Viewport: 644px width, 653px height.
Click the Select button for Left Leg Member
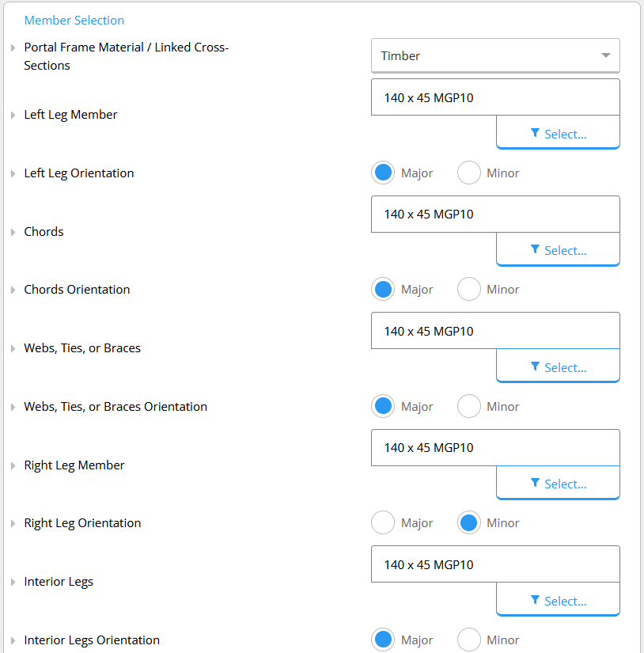tap(558, 132)
